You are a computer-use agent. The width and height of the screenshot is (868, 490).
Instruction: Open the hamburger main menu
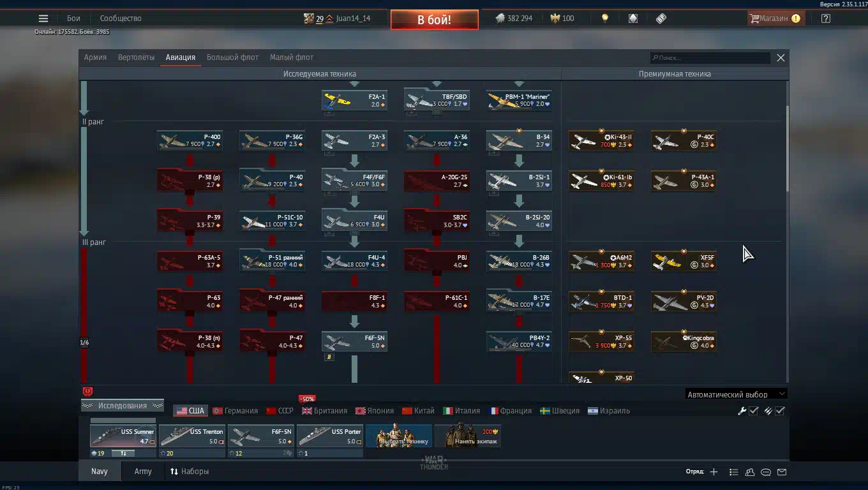pyautogui.click(x=43, y=19)
